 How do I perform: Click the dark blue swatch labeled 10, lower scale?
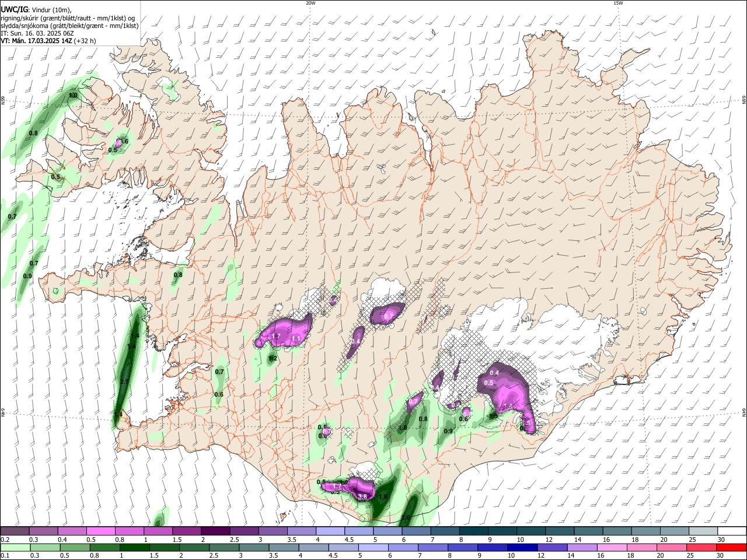tap(521, 547)
